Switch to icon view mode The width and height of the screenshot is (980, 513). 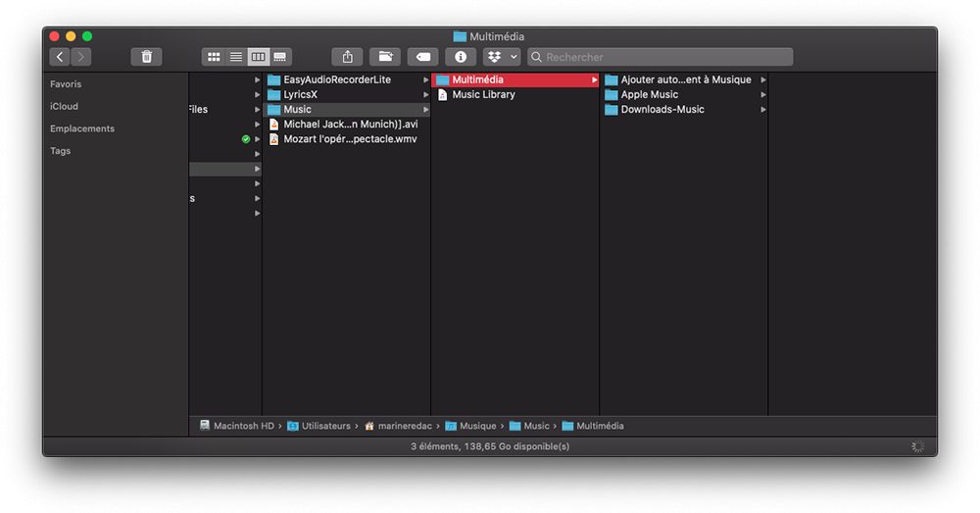pos(214,57)
